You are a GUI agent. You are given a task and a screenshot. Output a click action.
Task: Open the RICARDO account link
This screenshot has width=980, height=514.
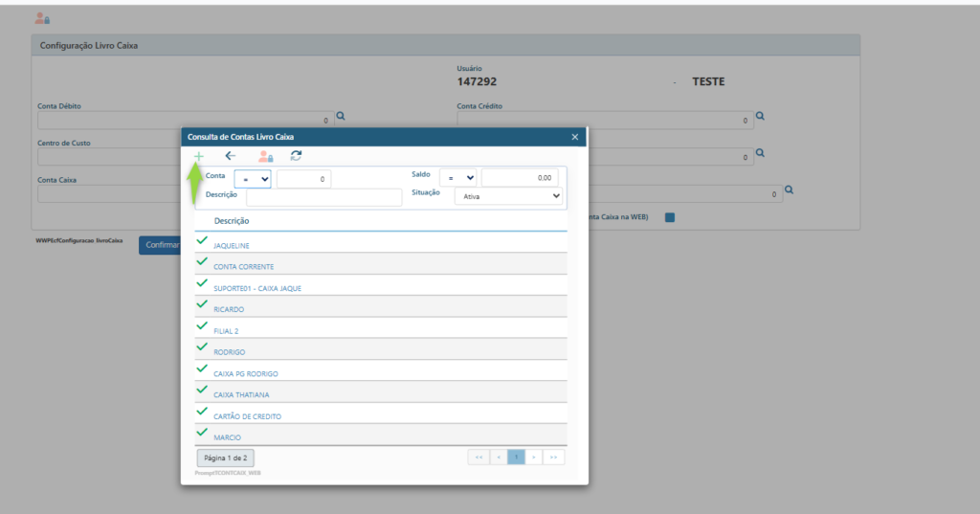tap(229, 309)
